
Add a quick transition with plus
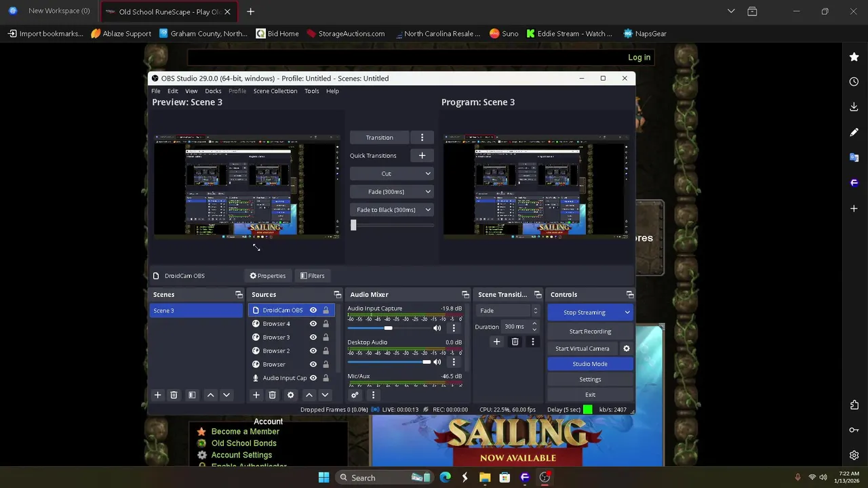(422, 156)
